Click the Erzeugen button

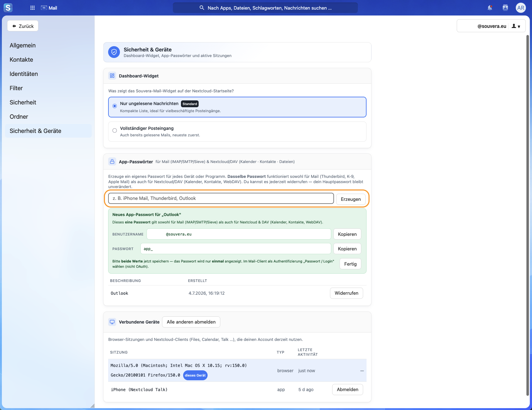pos(351,199)
